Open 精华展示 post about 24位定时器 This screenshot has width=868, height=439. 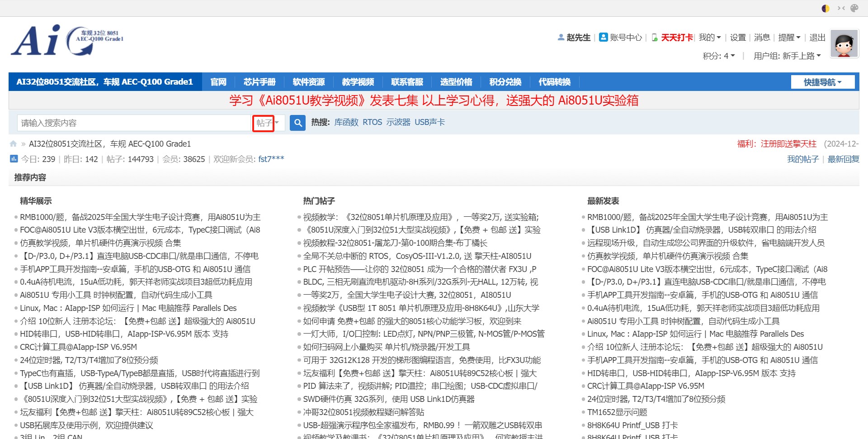pos(89,360)
